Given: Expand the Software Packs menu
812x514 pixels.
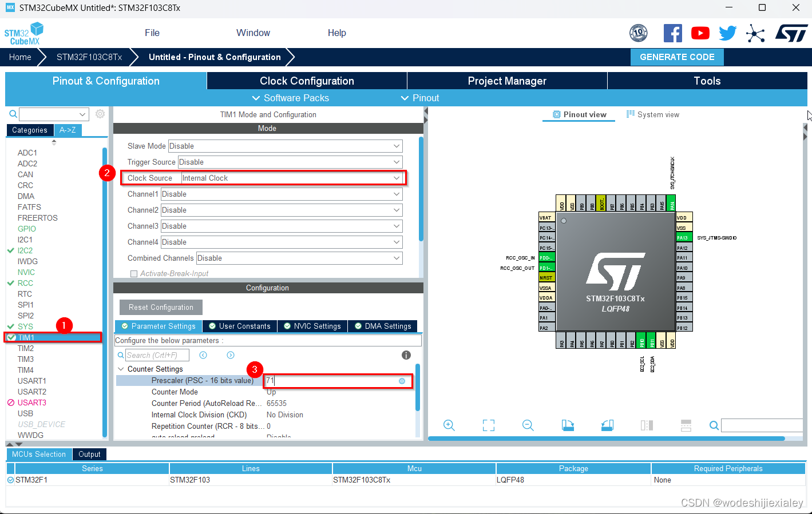Looking at the screenshot, I should pos(291,98).
